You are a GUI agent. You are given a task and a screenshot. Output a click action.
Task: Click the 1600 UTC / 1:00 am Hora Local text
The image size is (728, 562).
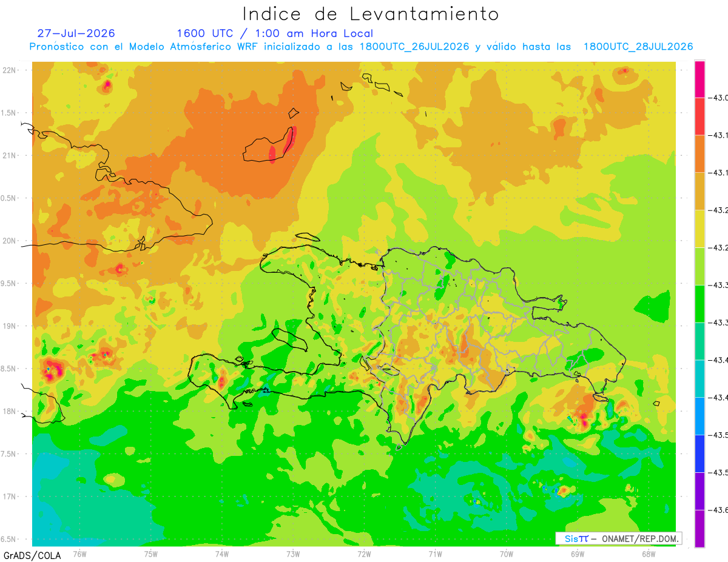[275, 33]
